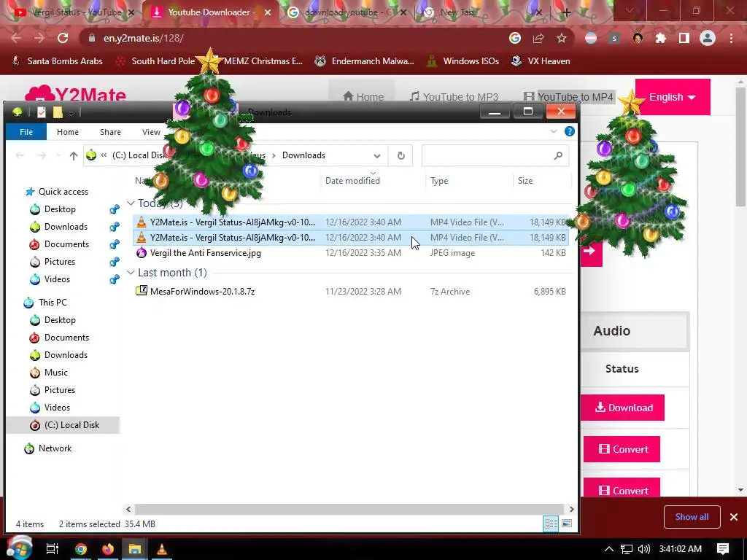Click the first Convert button
The width and height of the screenshot is (747, 560).
622,449
